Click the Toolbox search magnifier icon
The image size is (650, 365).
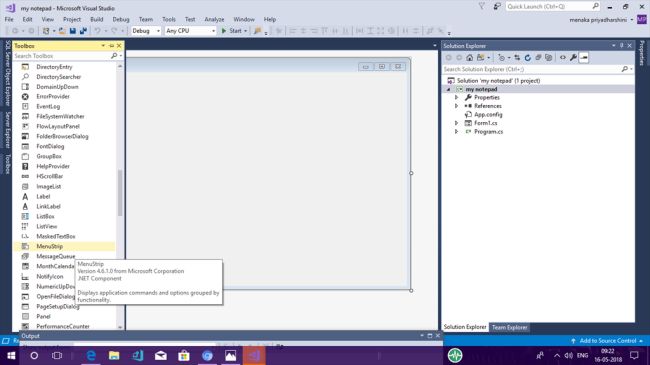[114, 56]
